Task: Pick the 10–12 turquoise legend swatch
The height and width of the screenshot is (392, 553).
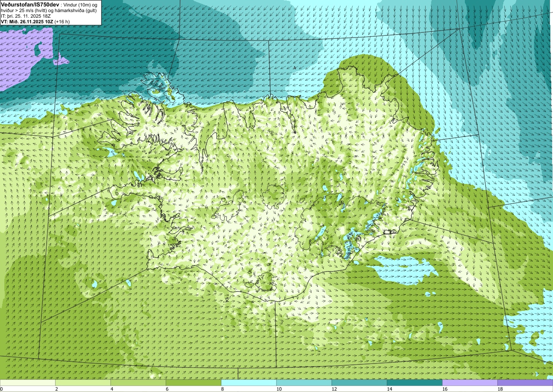Action: 304,383
